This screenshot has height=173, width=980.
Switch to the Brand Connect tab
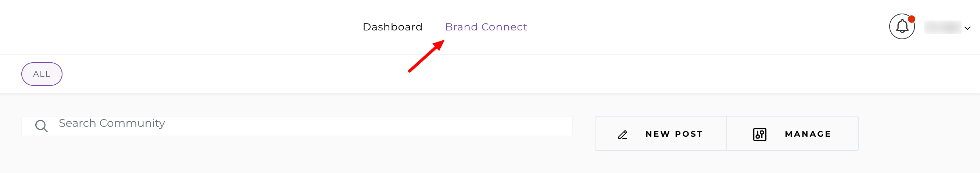(486, 27)
